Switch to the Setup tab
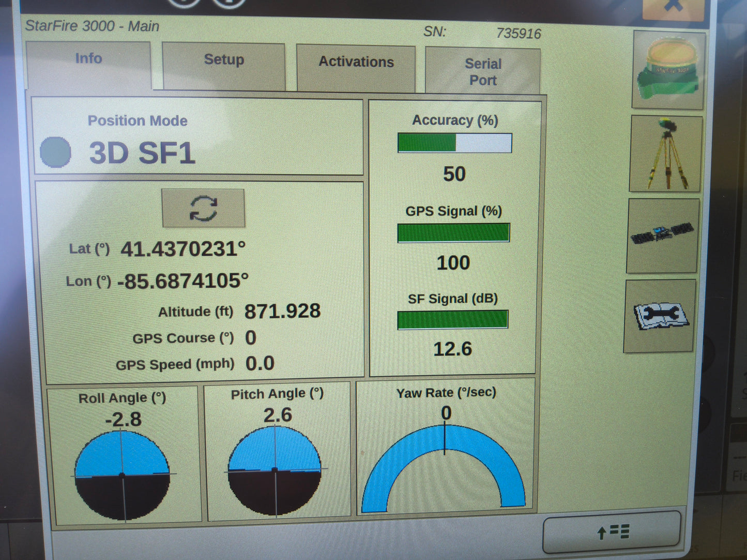Image resolution: width=747 pixels, height=560 pixels. click(x=224, y=66)
